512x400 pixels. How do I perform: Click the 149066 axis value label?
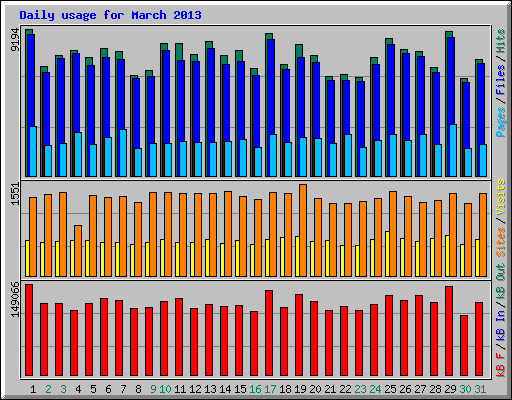15,299
